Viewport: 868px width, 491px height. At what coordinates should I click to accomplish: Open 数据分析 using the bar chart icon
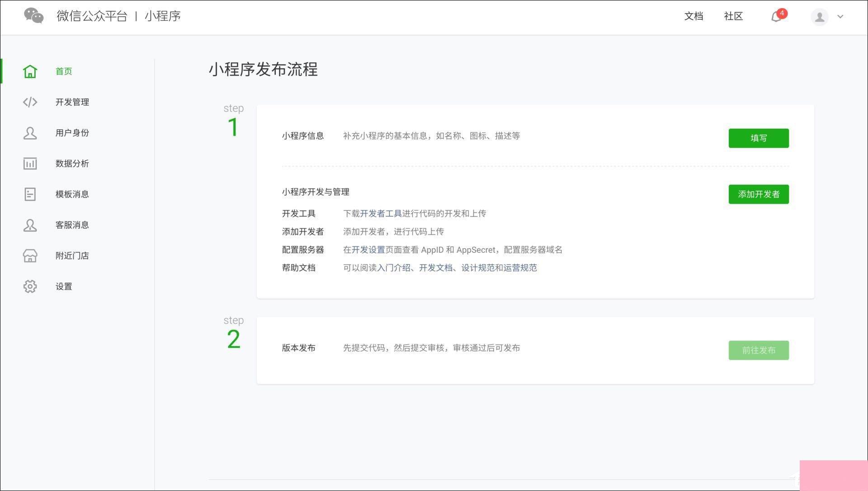(x=30, y=164)
